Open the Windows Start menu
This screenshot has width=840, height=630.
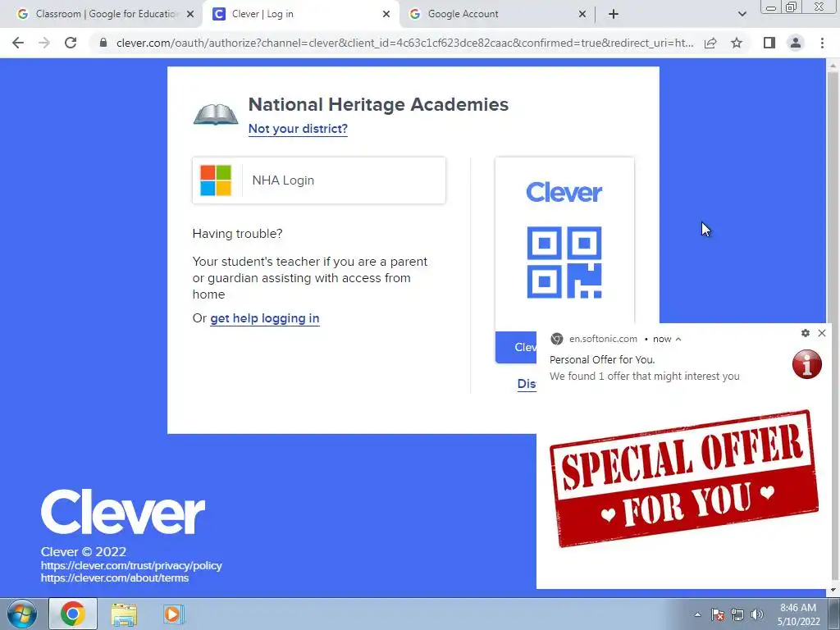coord(22,614)
